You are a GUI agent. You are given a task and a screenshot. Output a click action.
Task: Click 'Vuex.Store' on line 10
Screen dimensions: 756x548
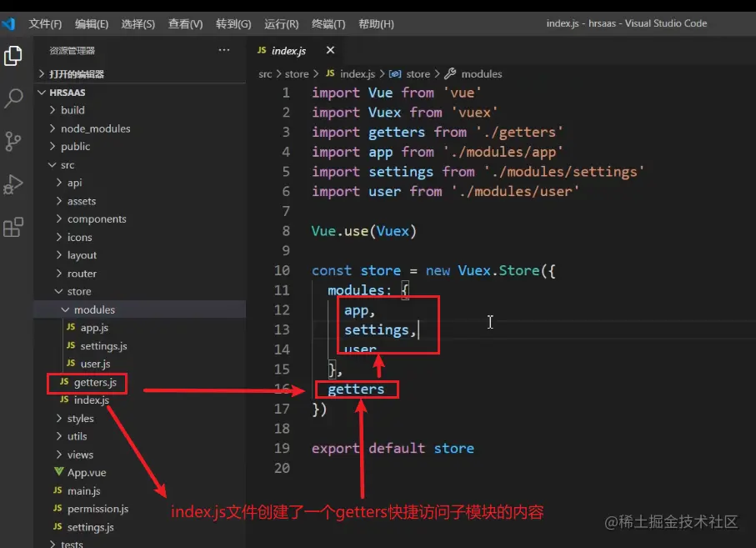[x=498, y=270]
